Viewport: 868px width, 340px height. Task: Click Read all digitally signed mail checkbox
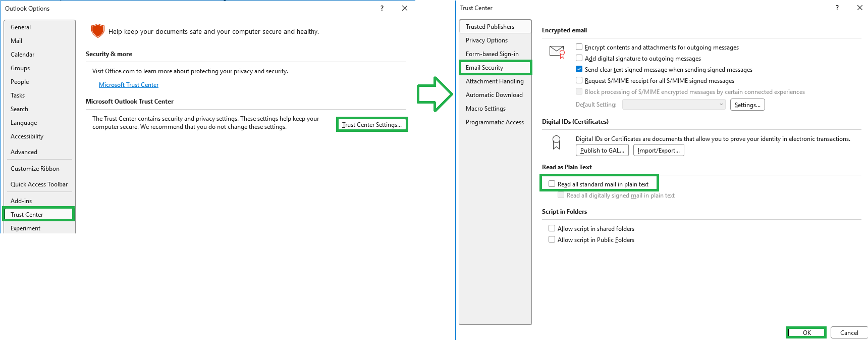coord(561,195)
